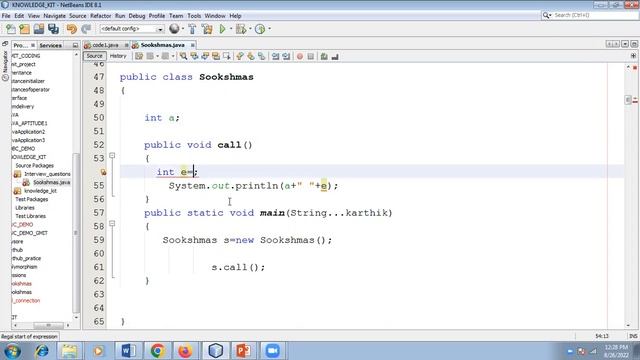Click the Projects panel vertical scrollbar
Image resolution: width=640 pixels, height=360 pixels.
tap(76, 233)
